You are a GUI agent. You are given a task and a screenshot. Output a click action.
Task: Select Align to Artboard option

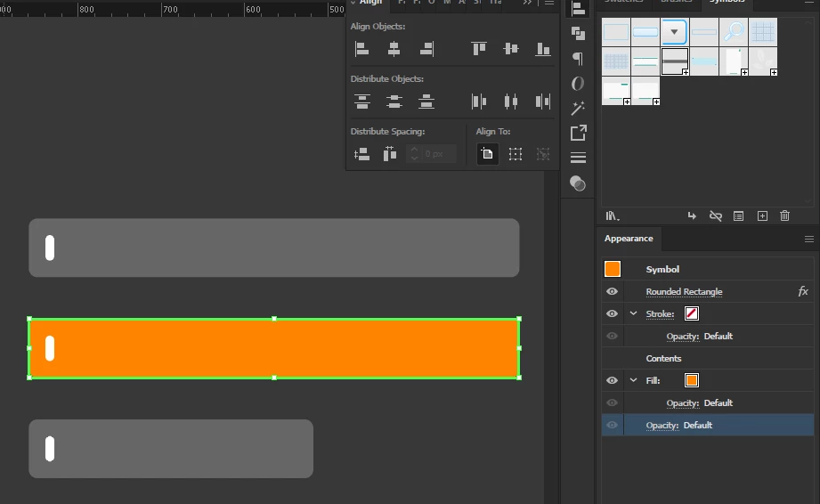coord(487,154)
